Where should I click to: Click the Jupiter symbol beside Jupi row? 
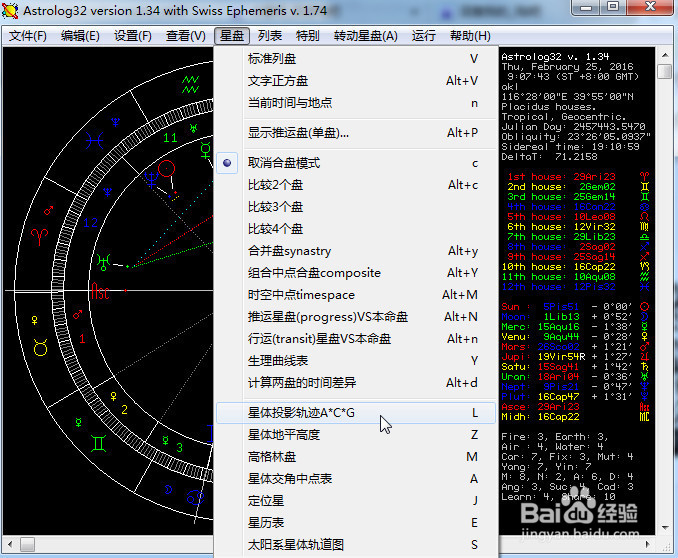(644, 357)
